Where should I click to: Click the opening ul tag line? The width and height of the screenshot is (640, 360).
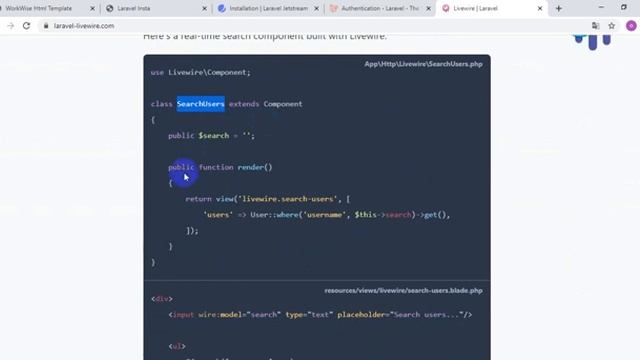177,346
